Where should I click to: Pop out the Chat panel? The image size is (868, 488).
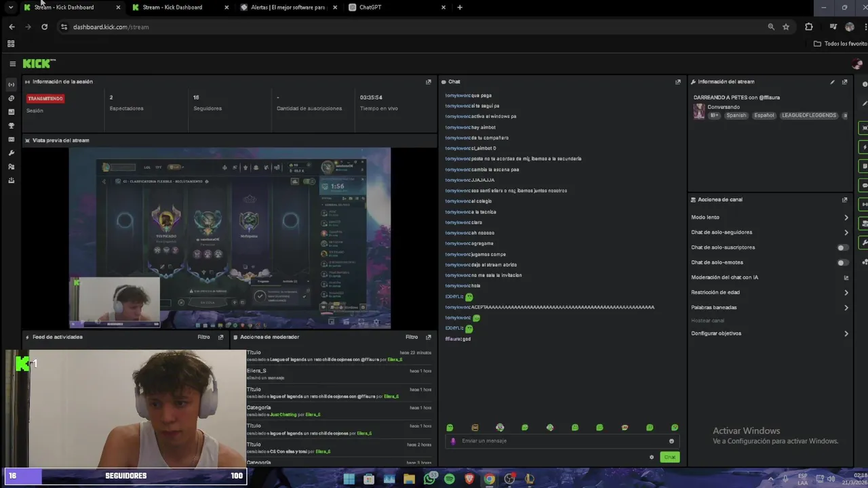677,81
